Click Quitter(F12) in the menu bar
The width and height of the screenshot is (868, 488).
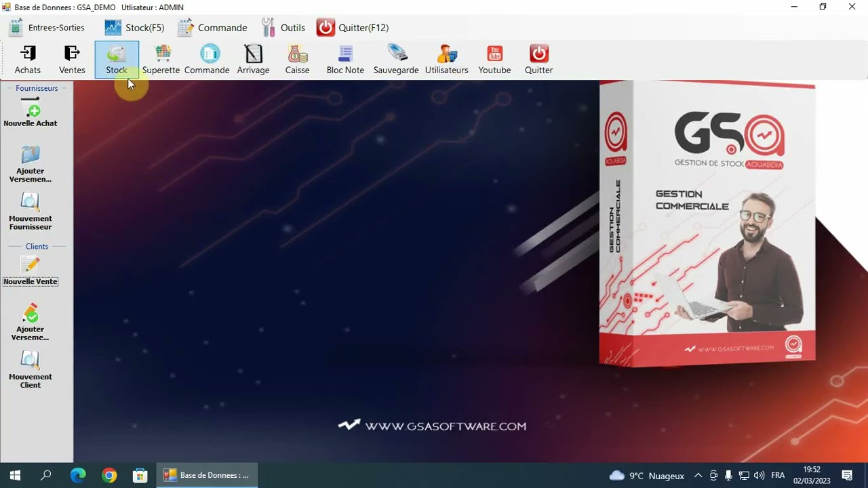(x=353, y=28)
